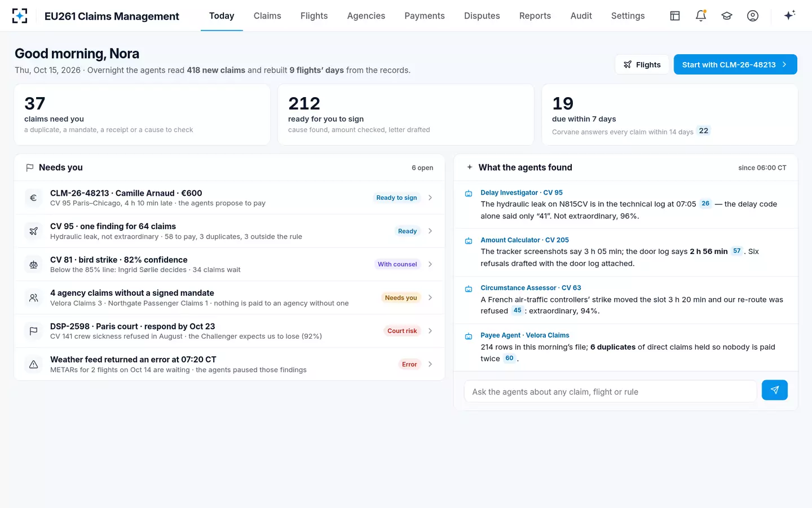Open the layout panel icon in header
This screenshot has width=812, height=508.
click(675, 16)
